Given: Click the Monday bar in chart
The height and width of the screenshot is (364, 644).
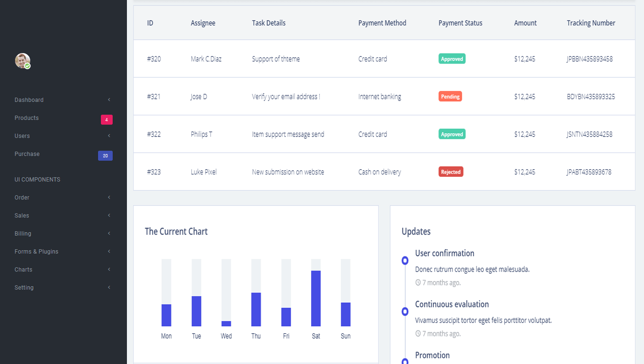Looking at the screenshot, I should [x=166, y=315].
